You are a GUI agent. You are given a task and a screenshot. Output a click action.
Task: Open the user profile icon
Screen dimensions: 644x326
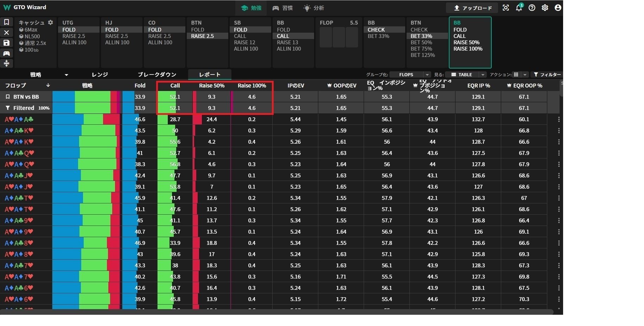558,8
